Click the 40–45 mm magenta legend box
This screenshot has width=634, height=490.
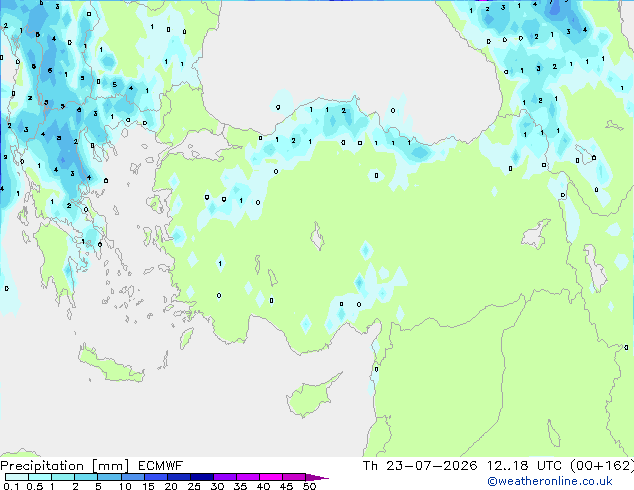tap(271, 477)
